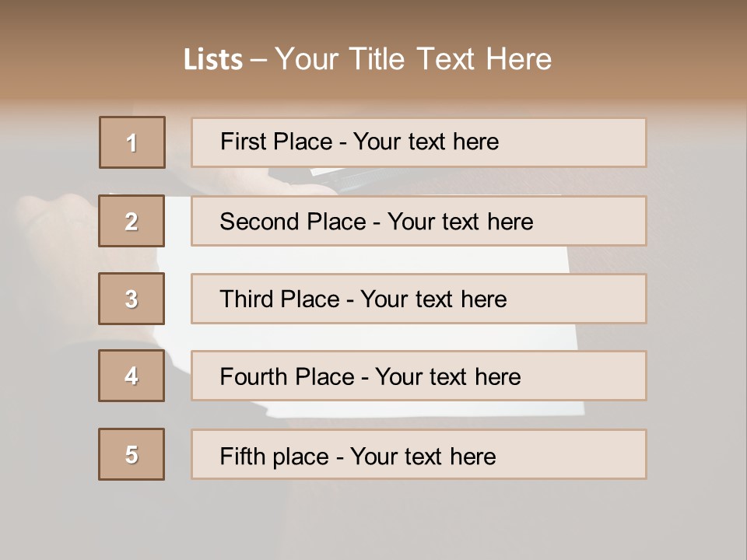747x560 pixels.
Task: Click the bold word "Lists" in title
Action: [x=213, y=60]
